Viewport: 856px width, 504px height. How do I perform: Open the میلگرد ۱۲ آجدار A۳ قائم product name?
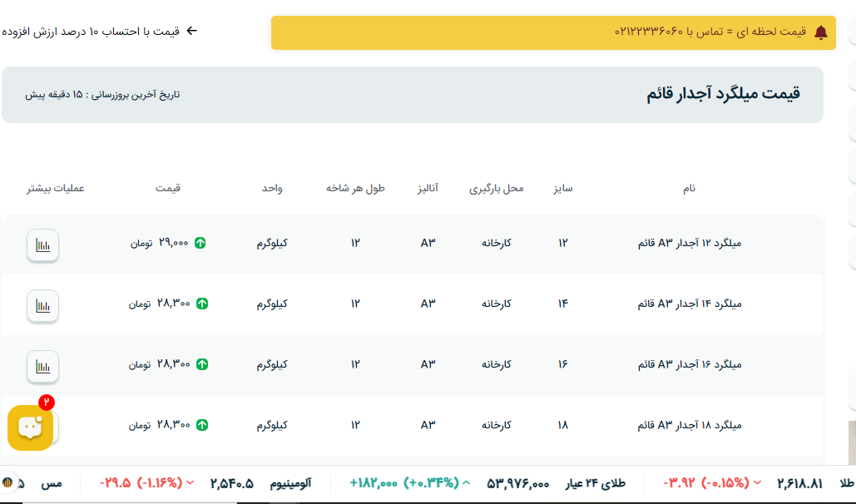(x=688, y=243)
